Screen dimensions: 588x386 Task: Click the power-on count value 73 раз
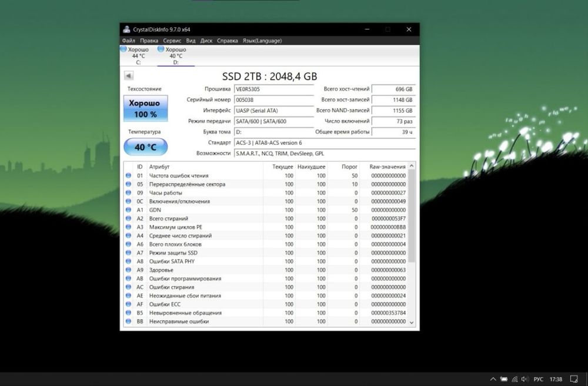point(393,121)
